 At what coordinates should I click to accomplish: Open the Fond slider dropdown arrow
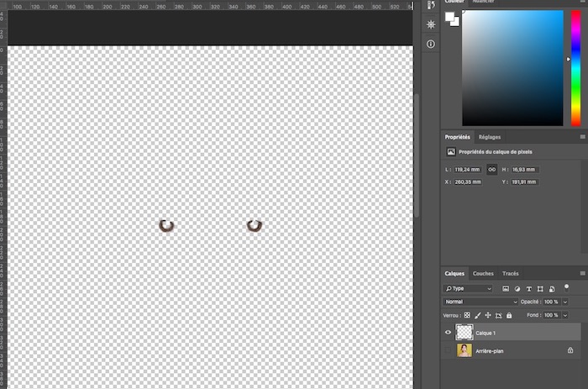point(565,315)
